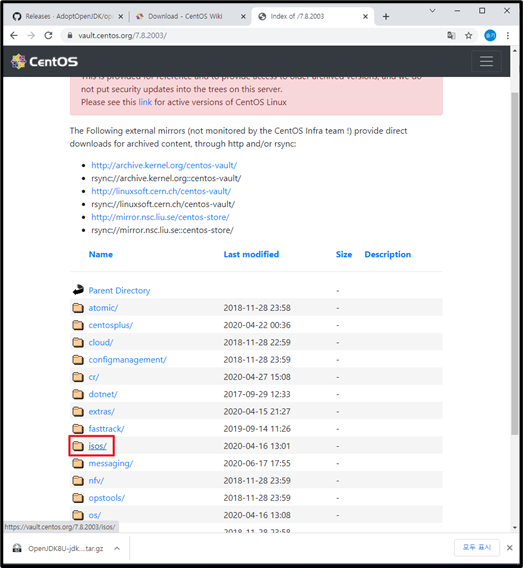Close the Download - CentOS Wiki tab
Viewport: 523px width, 568px height.
coord(243,16)
